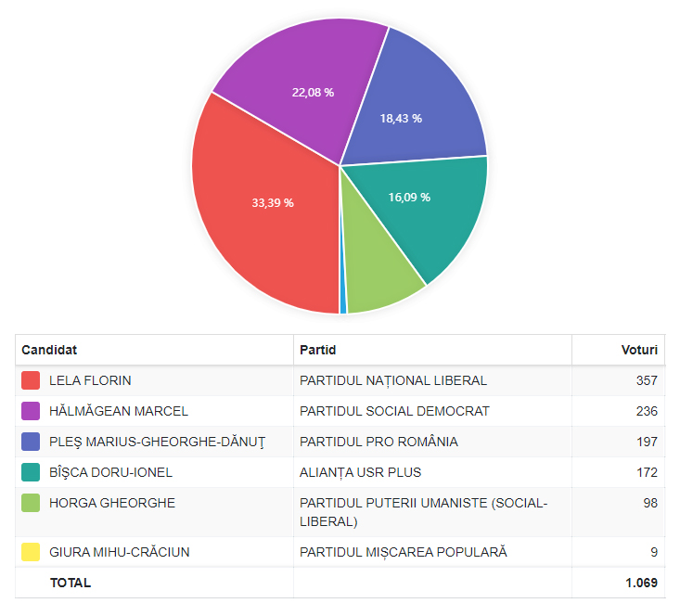
Task: Click the purple HĂLMĂGEAN MARCEL color swatch
Action: tap(31, 411)
